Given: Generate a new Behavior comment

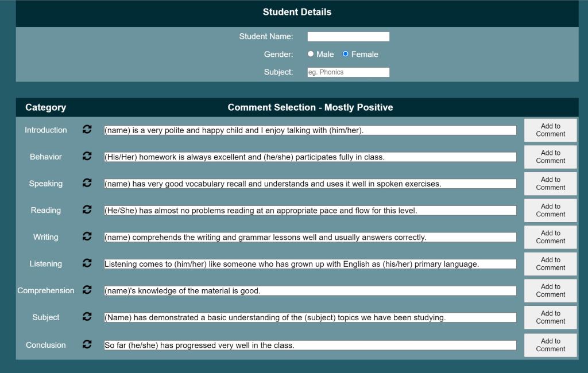Looking at the screenshot, I should [87, 157].
